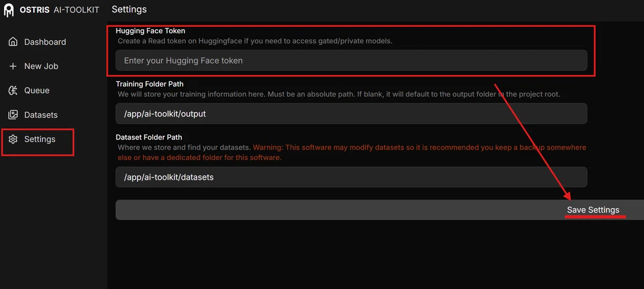The height and width of the screenshot is (289, 644).
Task: Click the Training Folder Path label
Action: pos(150,84)
